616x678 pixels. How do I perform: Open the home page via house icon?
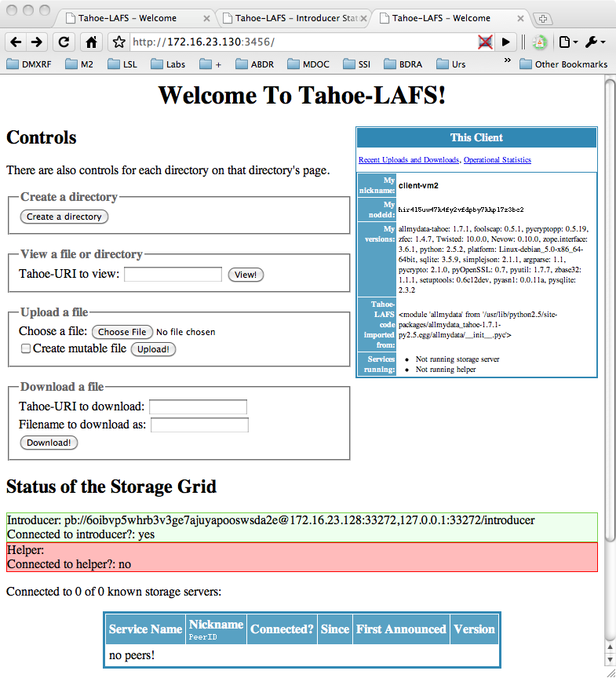click(x=91, y=42)
